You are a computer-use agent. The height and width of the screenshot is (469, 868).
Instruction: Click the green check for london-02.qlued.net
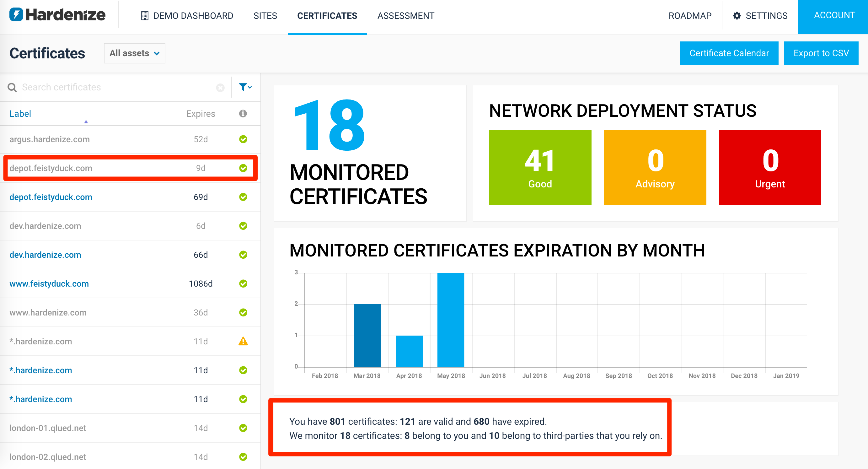[x=243, y=457]
